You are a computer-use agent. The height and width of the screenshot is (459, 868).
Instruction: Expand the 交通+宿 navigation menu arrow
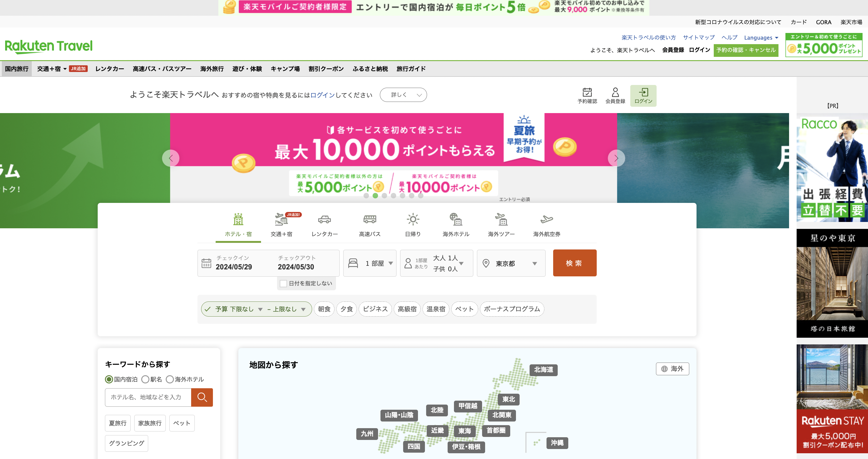[65, 69]
